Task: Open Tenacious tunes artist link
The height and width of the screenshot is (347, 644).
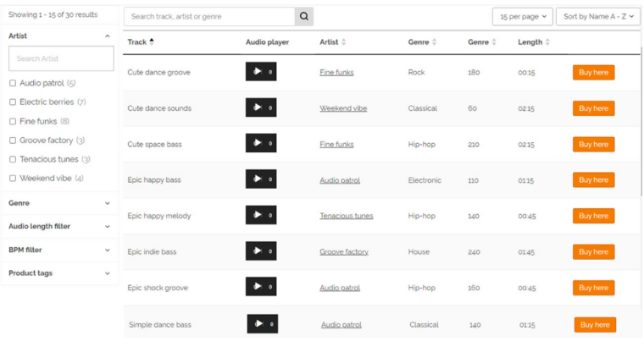Action: tap(347, 216)
